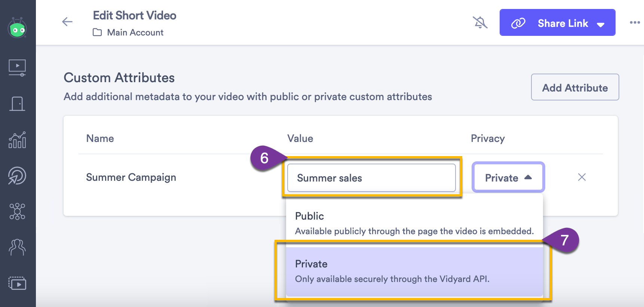Screen dimensions: 644x307
Task: Click the Value column header
Action: (x=300, y=138)
